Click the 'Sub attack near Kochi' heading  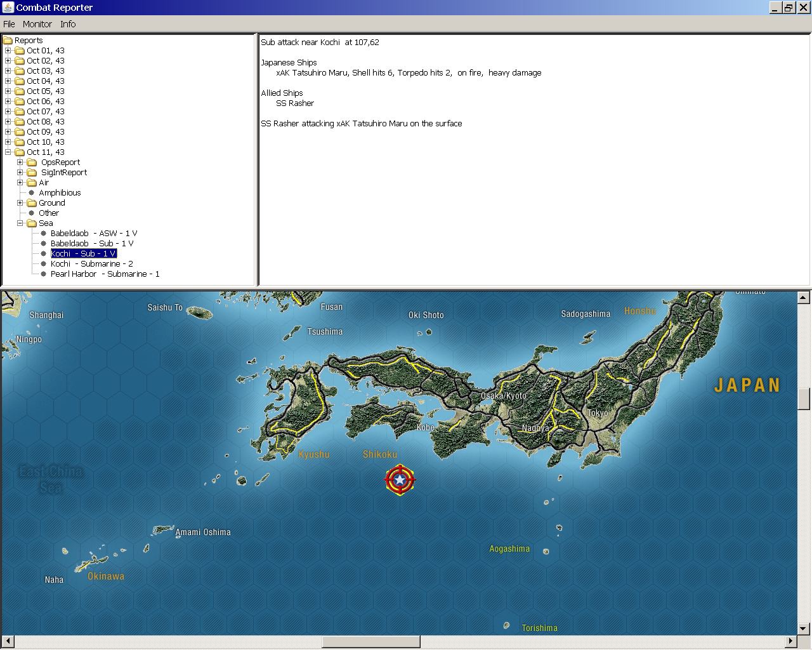320,43
